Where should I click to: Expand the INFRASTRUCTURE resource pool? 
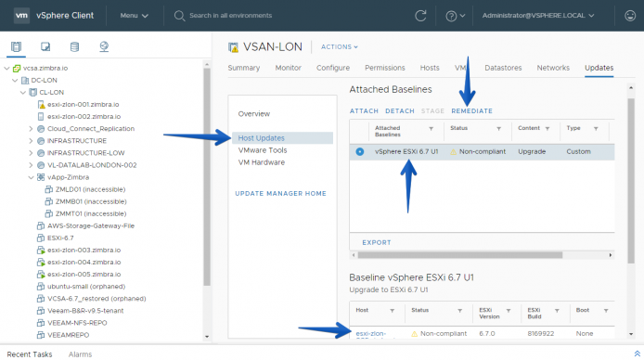pyautogui.click(x=31, y=141)
